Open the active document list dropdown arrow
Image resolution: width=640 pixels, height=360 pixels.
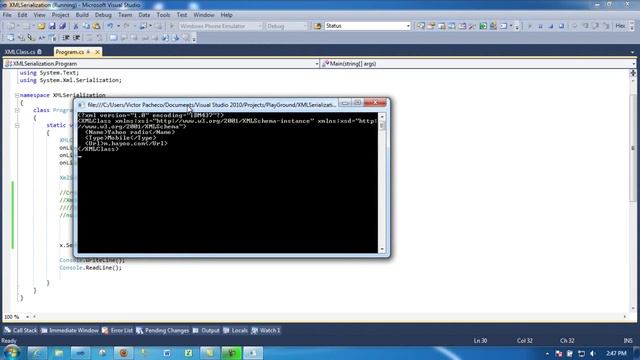[632, 52]
